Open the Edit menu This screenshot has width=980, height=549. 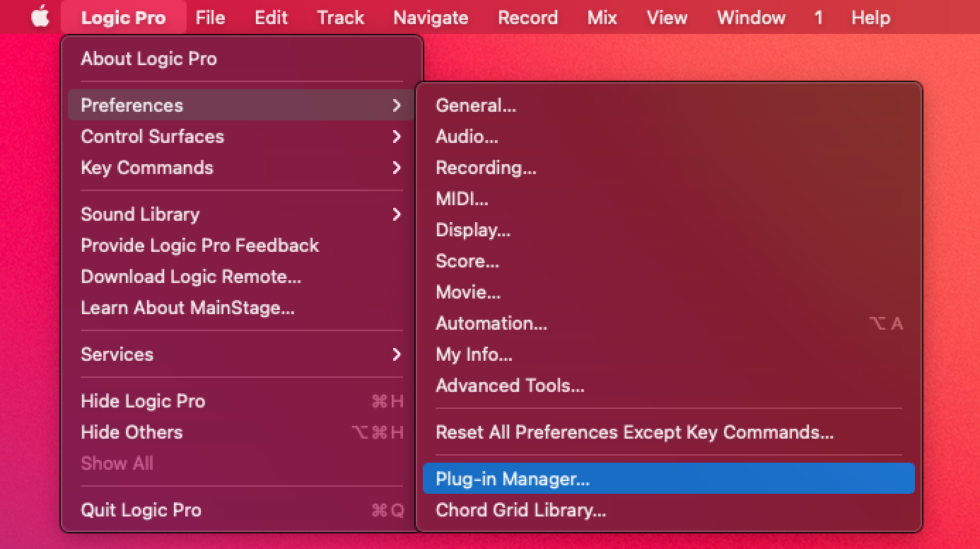(271, 17)
